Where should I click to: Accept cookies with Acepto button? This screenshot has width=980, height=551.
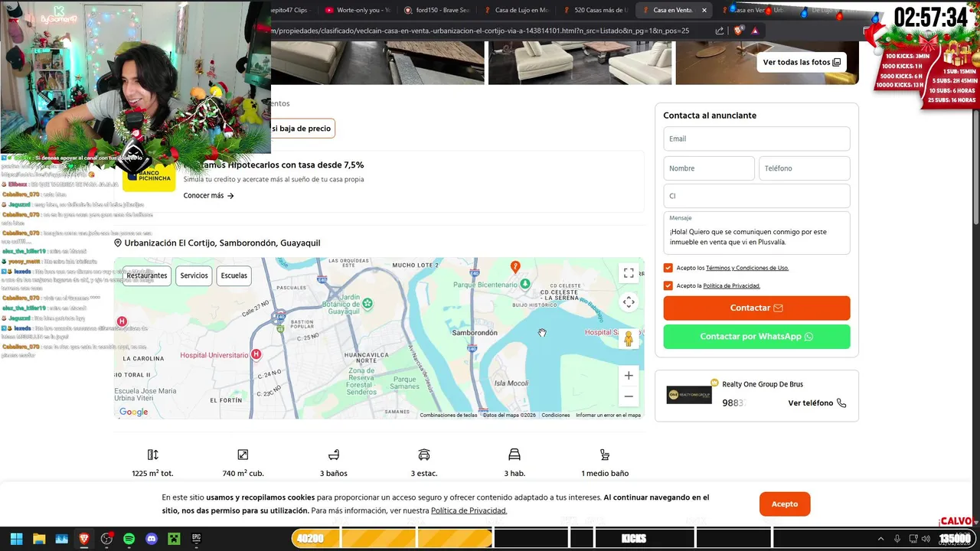[785, 504]
